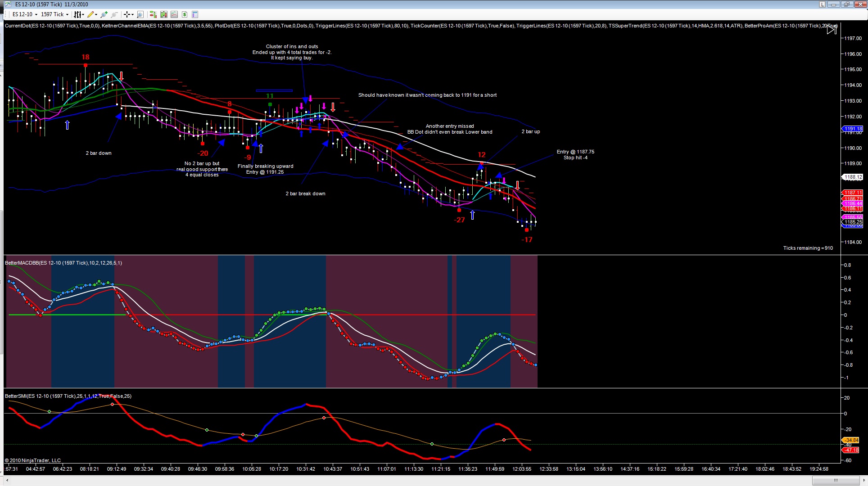Click the zoom out magnifier icon
Viewport: 868px width, 486px height.
coord(115,14)
